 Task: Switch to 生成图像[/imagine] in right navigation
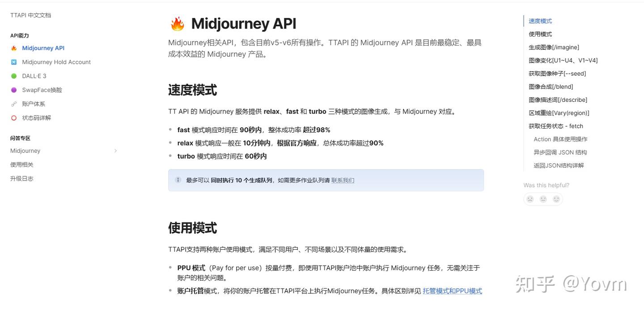554,47
